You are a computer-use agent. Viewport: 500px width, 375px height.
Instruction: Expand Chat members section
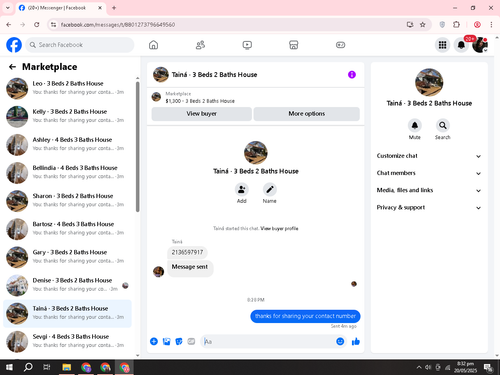pos(429,173)
